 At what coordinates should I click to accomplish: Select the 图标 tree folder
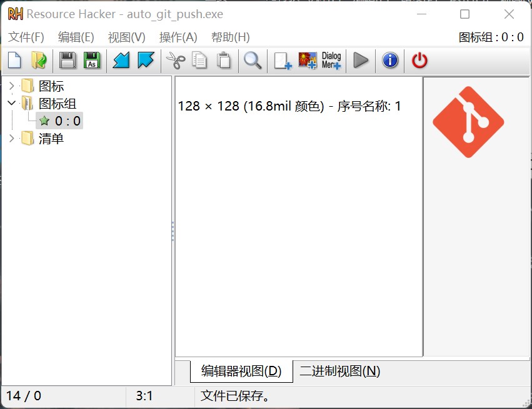click(51, 86)
